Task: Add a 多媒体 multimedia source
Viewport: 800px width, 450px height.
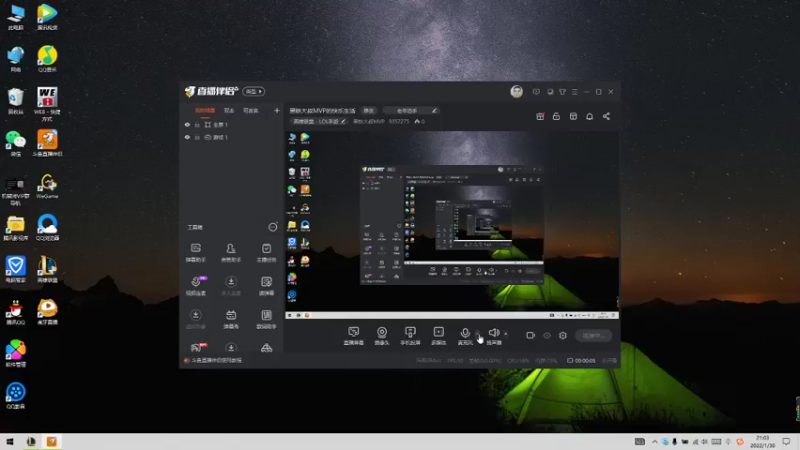Action: pyautogui.click(x=438, y=336)
